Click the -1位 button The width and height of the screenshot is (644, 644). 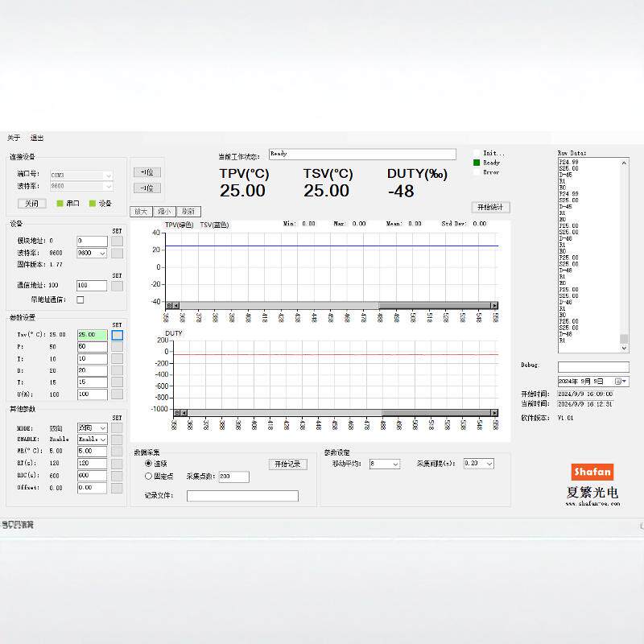point(147,188)
